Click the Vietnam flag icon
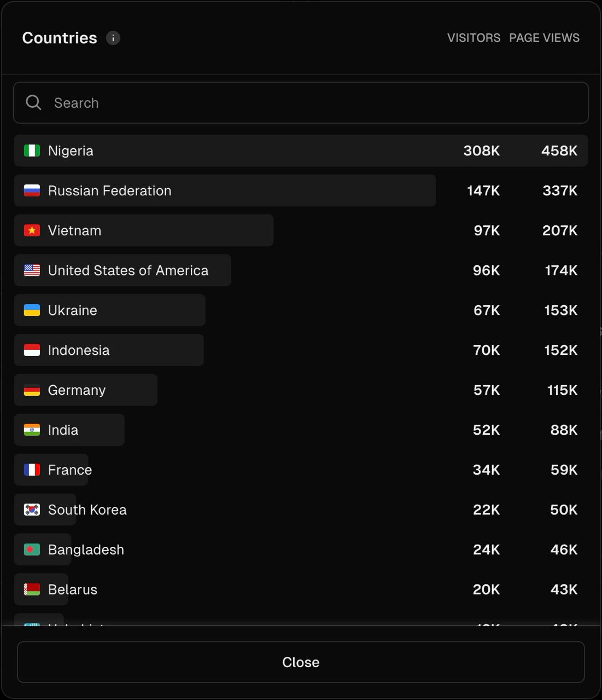The height and width of the screenshot is (700, 602). pos(32,230)
